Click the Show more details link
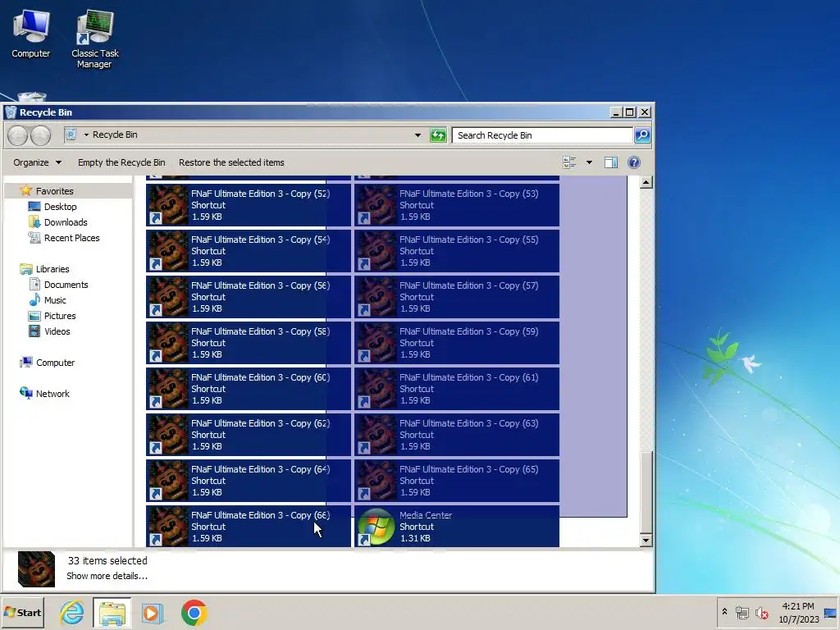The image size is (840, 630). [107, 576]
